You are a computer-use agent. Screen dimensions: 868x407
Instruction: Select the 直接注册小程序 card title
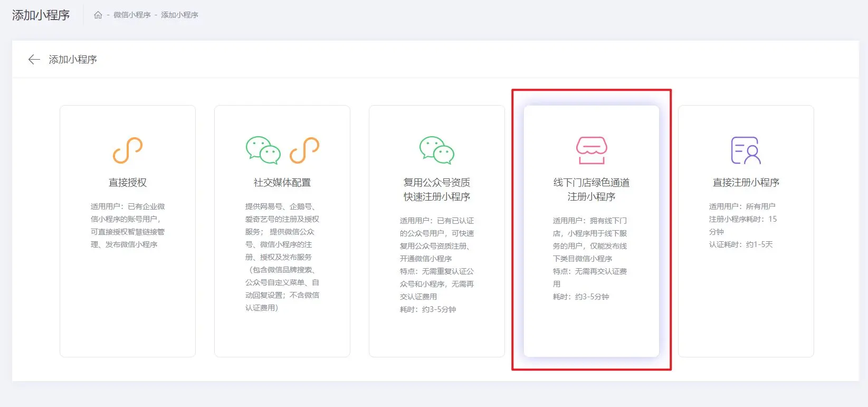pos(746,183)
